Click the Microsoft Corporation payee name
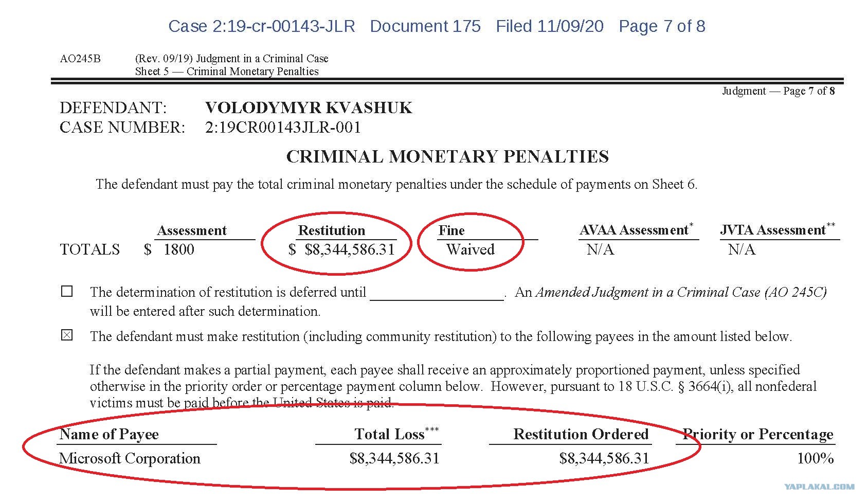This screenshot has width=868, height=502. (130, 458)
